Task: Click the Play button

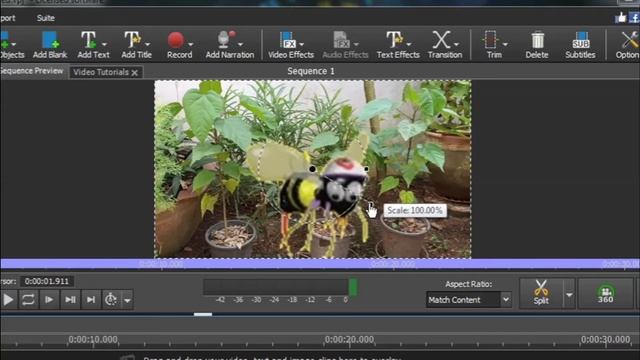Action: [8, 300]
